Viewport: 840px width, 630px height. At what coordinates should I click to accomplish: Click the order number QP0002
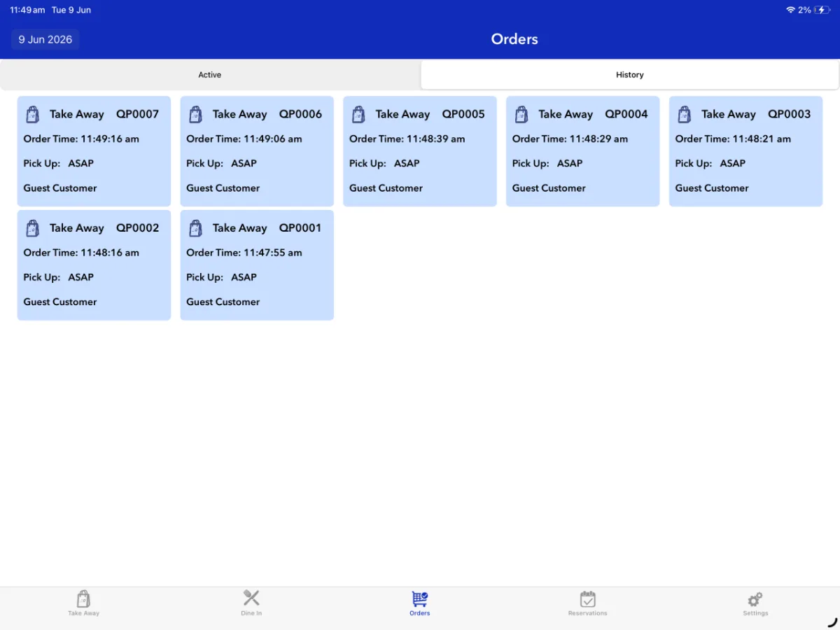tap(138, 228)
